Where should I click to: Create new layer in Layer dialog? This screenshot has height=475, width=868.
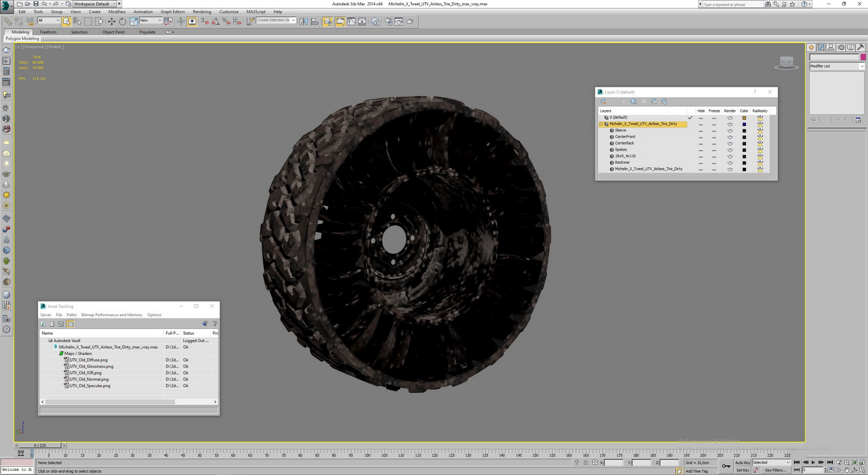click(603, 102)
